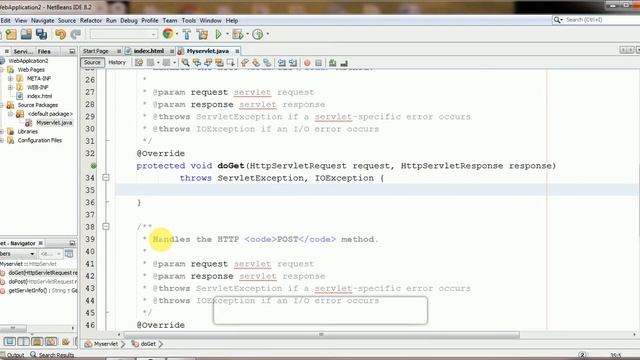This screenshot has height=360, width=640.
Task: Open the Debug menu
Action: (x=129, y=20)
